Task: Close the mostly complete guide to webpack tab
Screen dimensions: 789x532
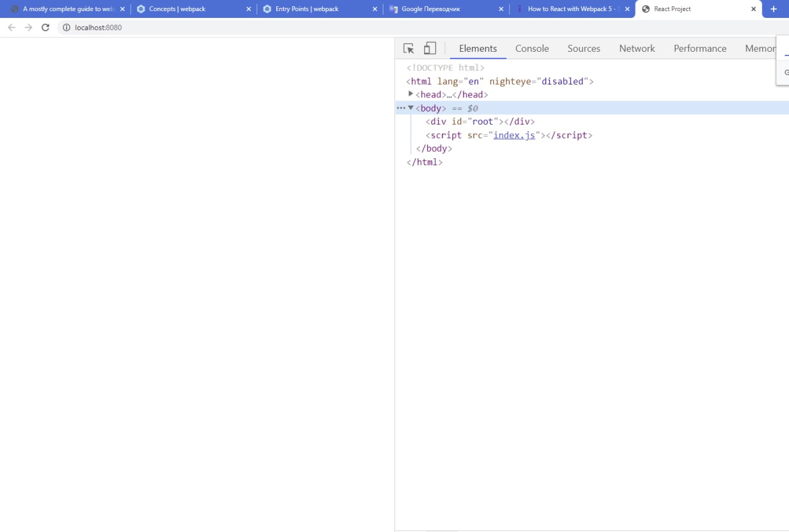Action: coord(123,9)
